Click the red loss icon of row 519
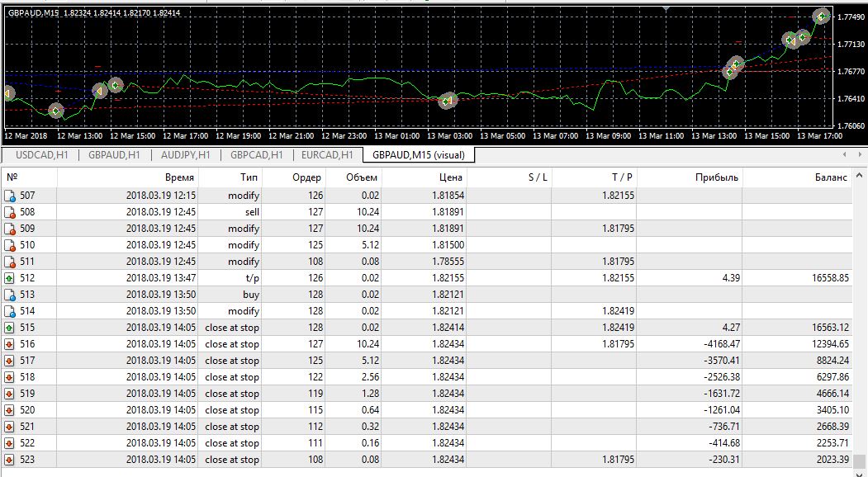This screenshot has height=477, width=868. [9, 394]
